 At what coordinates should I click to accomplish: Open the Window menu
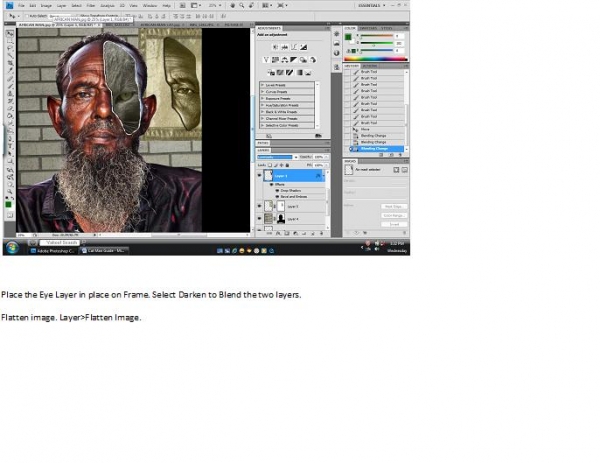click(x=150, y=6)
